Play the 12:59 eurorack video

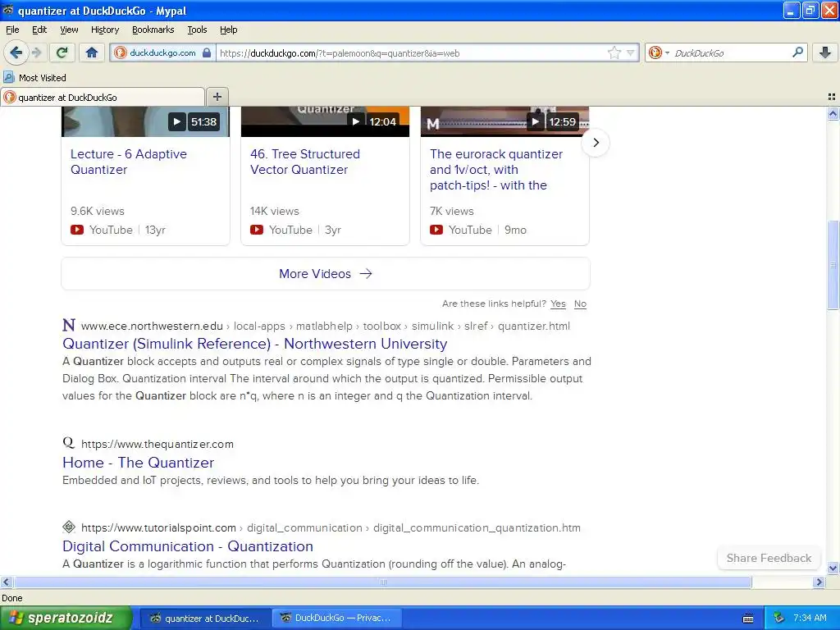coord(504,121)
